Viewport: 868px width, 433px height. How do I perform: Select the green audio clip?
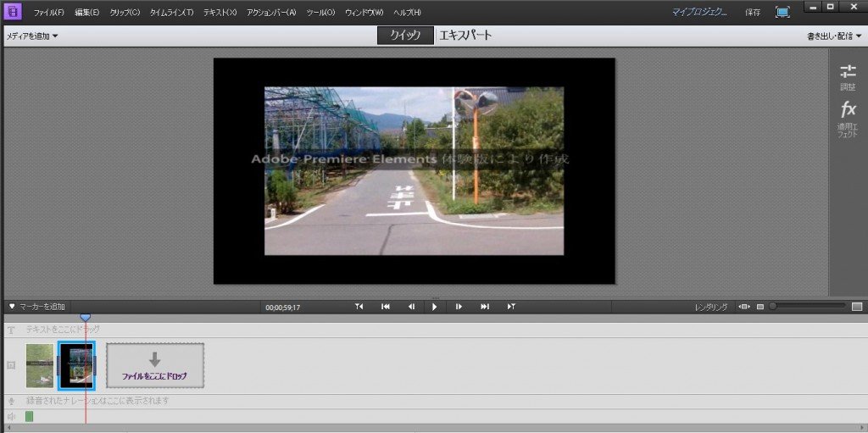(x=30, y=416)
